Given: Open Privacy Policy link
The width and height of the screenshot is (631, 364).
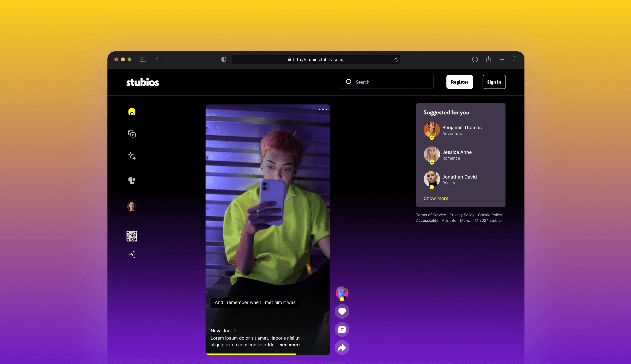Looking at the screenshot, I should [462, 215].
